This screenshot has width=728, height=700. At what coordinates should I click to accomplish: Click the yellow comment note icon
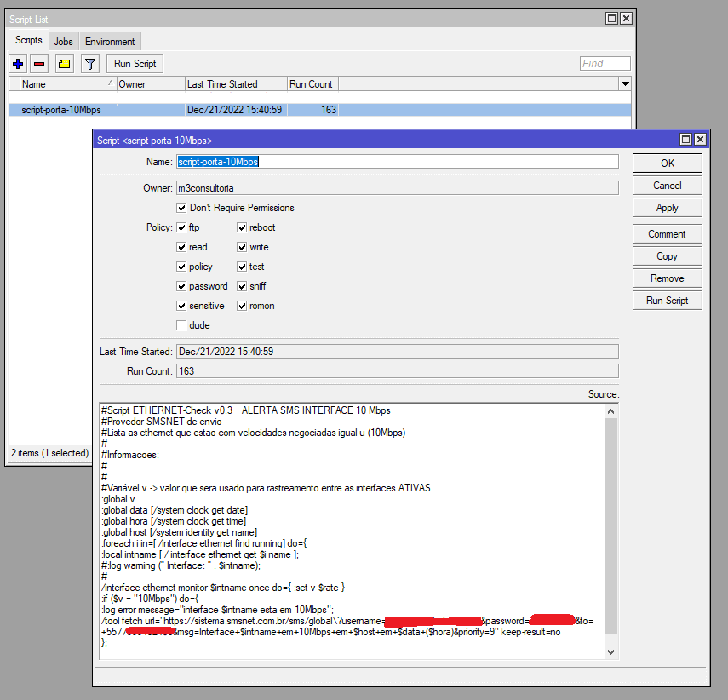tap(65, 64)
